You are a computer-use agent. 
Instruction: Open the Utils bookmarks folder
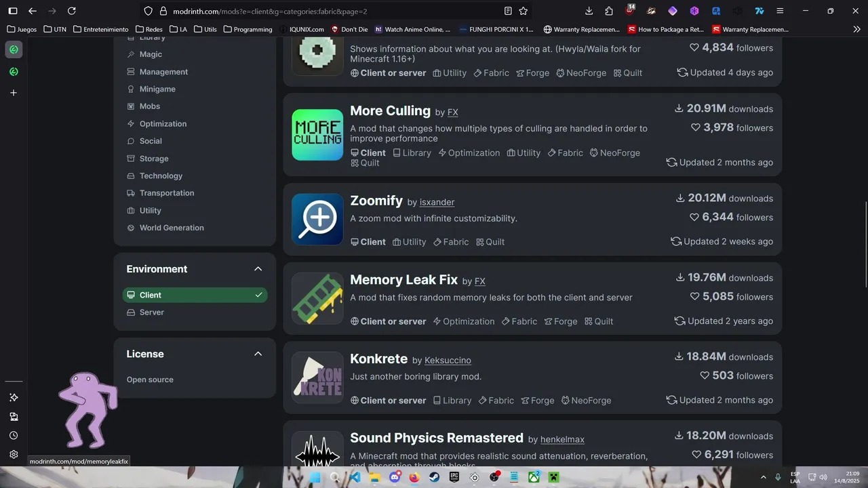[205, 29]
